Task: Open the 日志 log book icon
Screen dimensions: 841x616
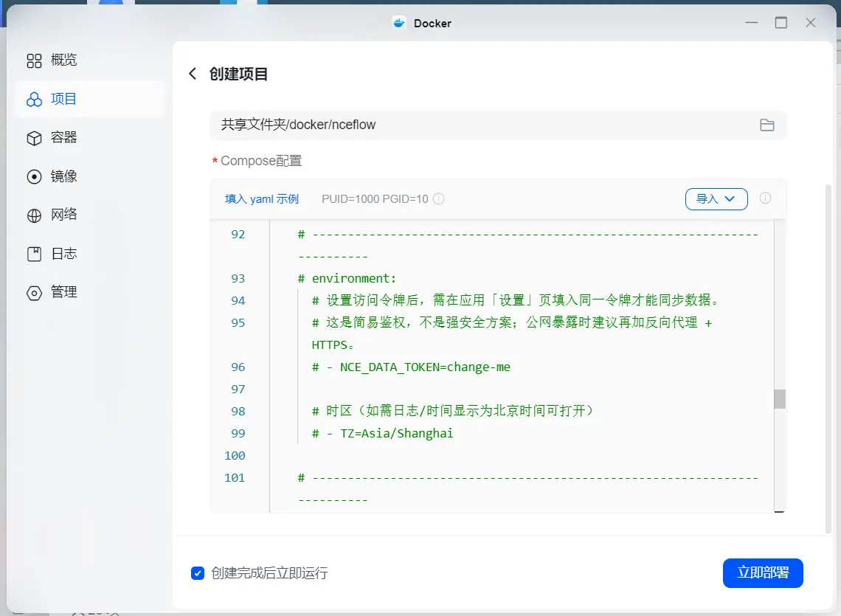Action: coord(35,254)
